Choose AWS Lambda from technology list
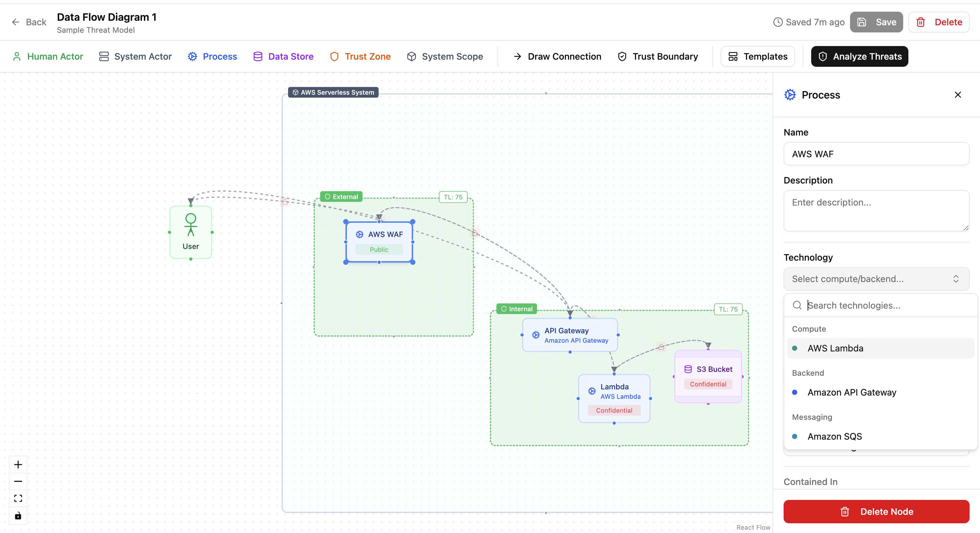Screen dimensions: 980x533 (x=835, y=348)
